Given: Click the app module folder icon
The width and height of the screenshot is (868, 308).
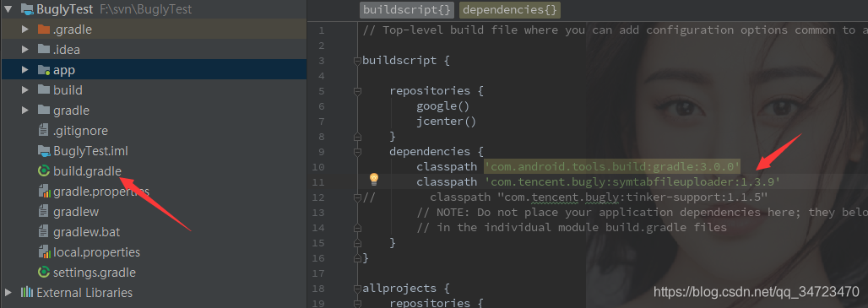Looking at the screenshot, I should 44,70.
